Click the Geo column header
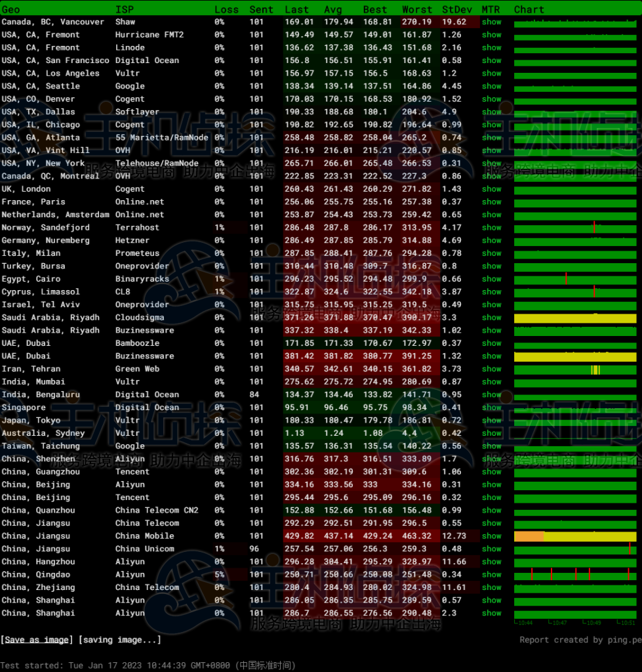Screen dimensions: 642x672 [10, 9]
